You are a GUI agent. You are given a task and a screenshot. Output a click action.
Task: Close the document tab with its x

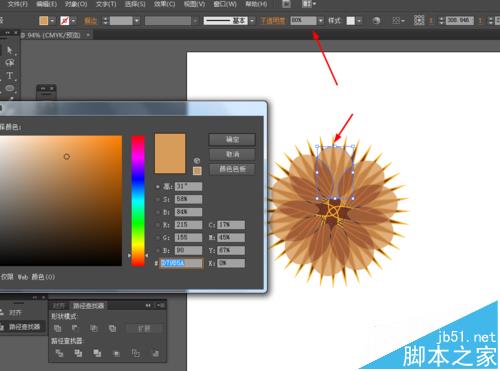click(x=88, y=35)
